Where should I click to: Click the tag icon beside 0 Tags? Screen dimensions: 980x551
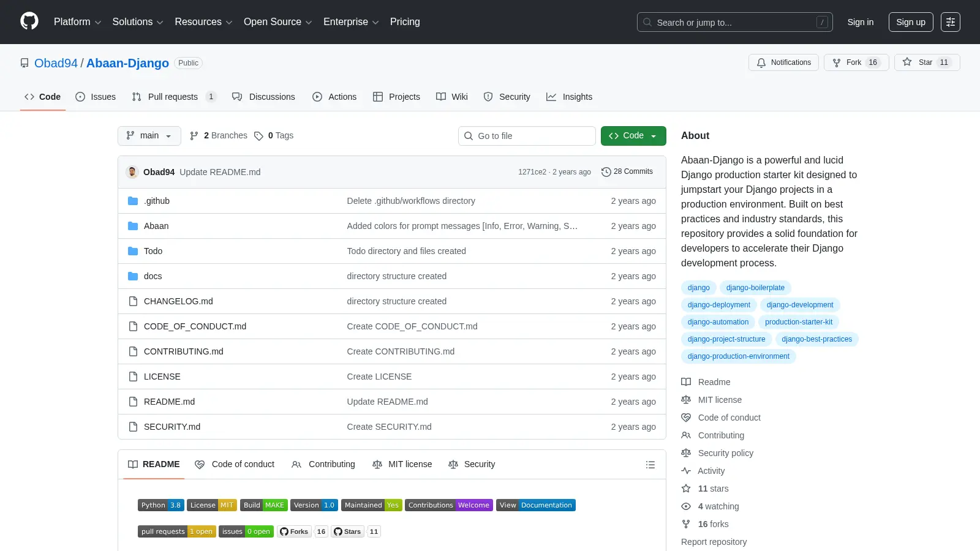pyautogui.click(x=258, y=136)
